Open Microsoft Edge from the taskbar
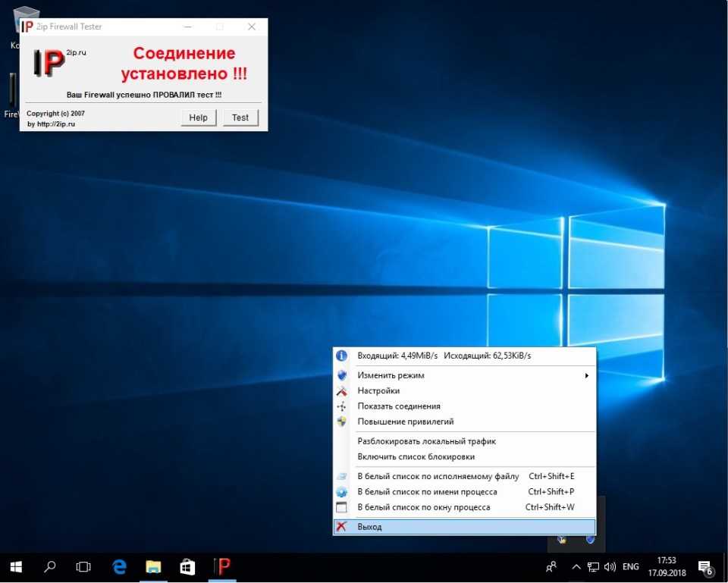Screen dimensions: 728x583 click(x=119, y=566)
